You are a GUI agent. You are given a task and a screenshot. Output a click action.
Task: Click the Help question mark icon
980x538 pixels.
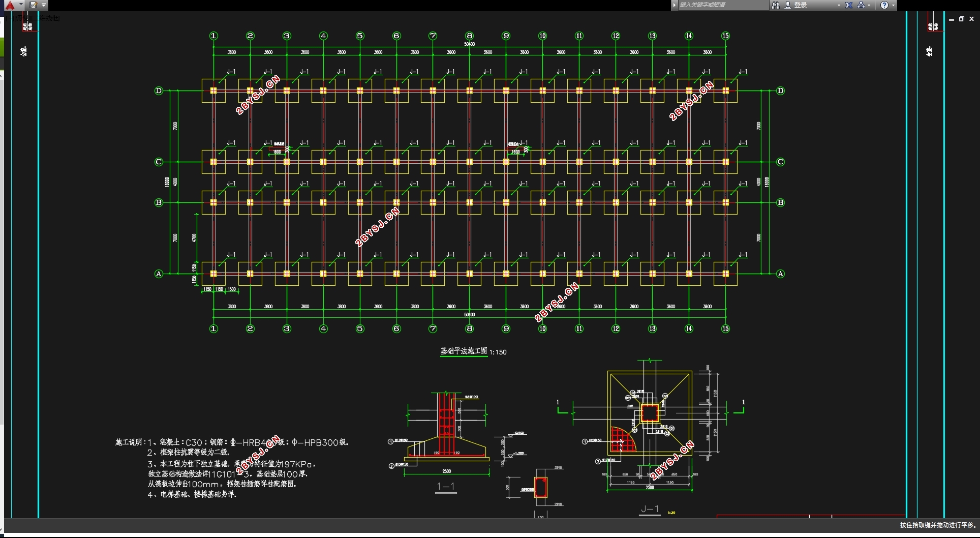click(x=884, y=5)
